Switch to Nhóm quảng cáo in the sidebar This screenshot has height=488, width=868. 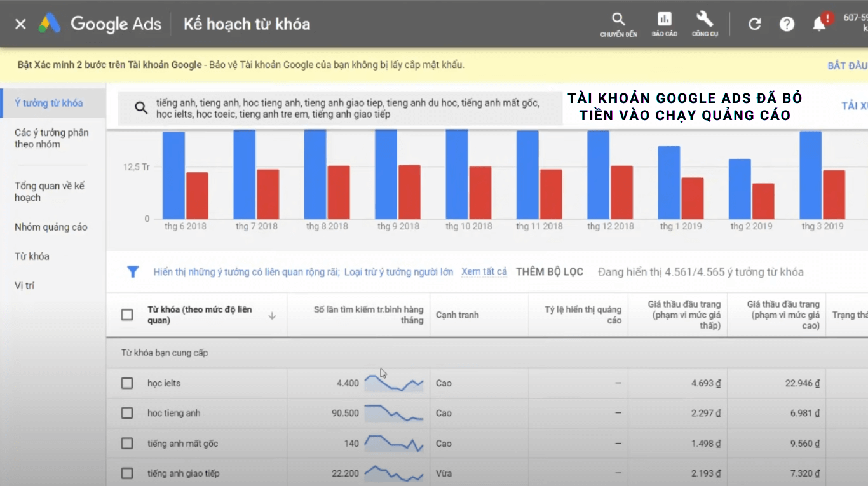51,227
